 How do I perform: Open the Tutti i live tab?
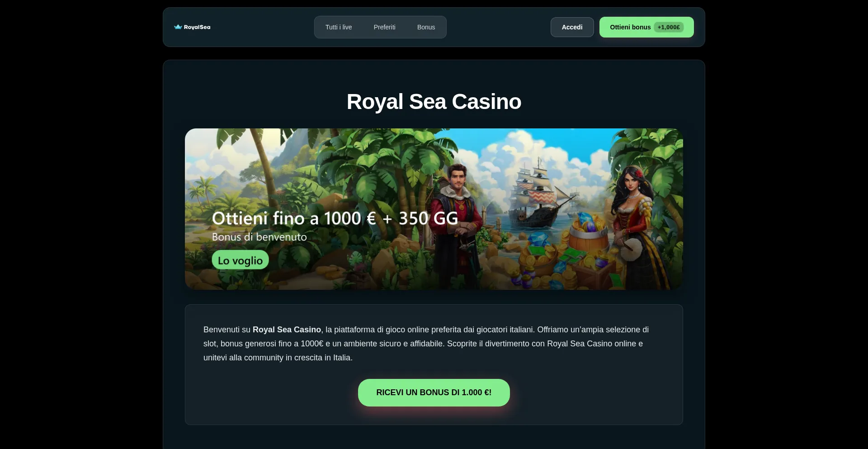click(x=339, y=27)
